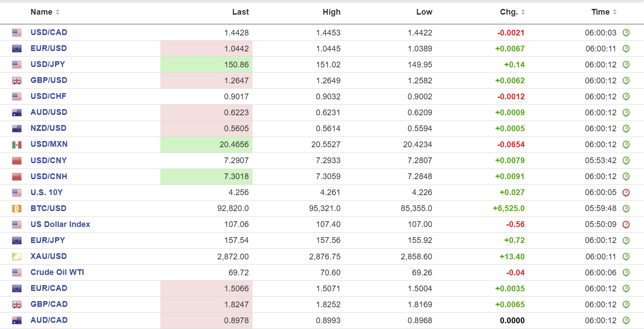This screenshot has height=329, width=644.
Task: Open the Crude Oil WTI link
Action: tap(57, 272)
